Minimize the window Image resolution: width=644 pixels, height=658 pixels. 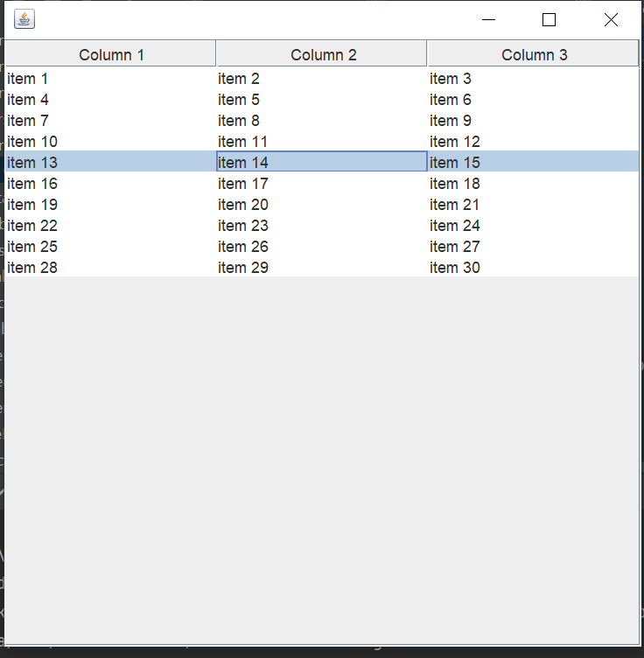tap(488, 19)
